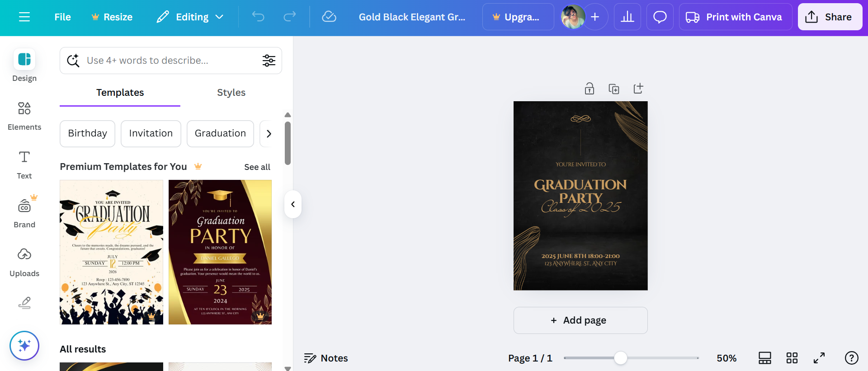The width and height of the screenshot is (868, 371).
Task: Open the search filters icon
Action: coord(269,61)
